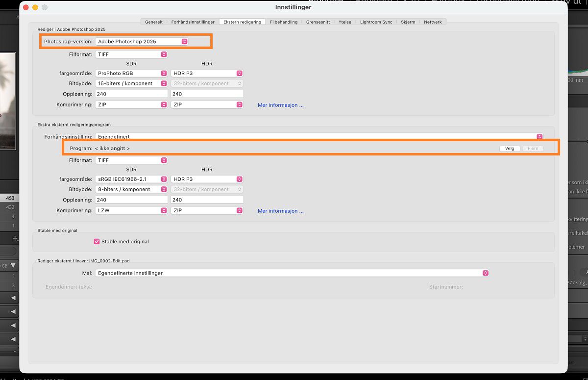Open the upper Mer informasjon link
The height and width of the screenshot is (380, 588).
pos(280,104)
